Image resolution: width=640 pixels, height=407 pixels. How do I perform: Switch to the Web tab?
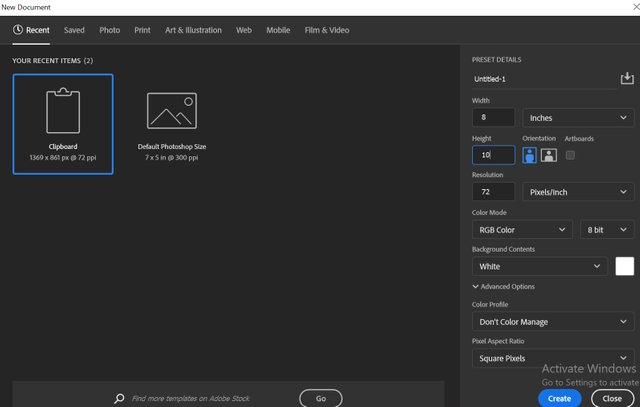click(x=244, y=30)
